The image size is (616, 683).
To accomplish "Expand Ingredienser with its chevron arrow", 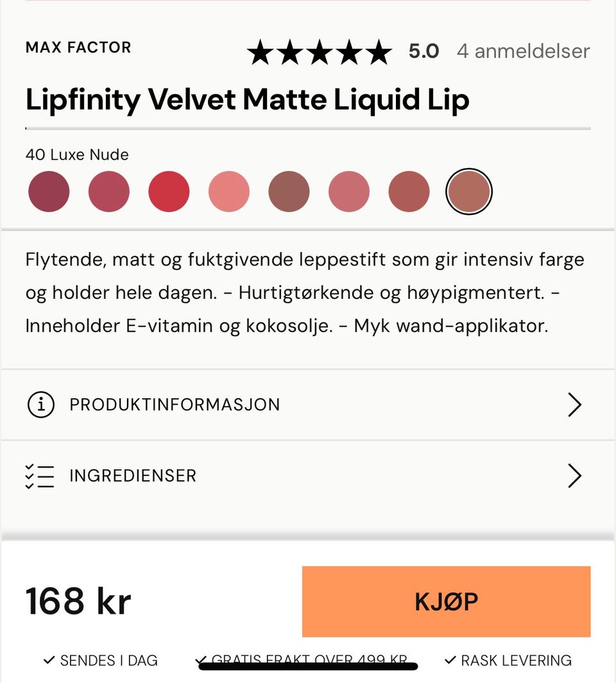I will coord(574,476).
